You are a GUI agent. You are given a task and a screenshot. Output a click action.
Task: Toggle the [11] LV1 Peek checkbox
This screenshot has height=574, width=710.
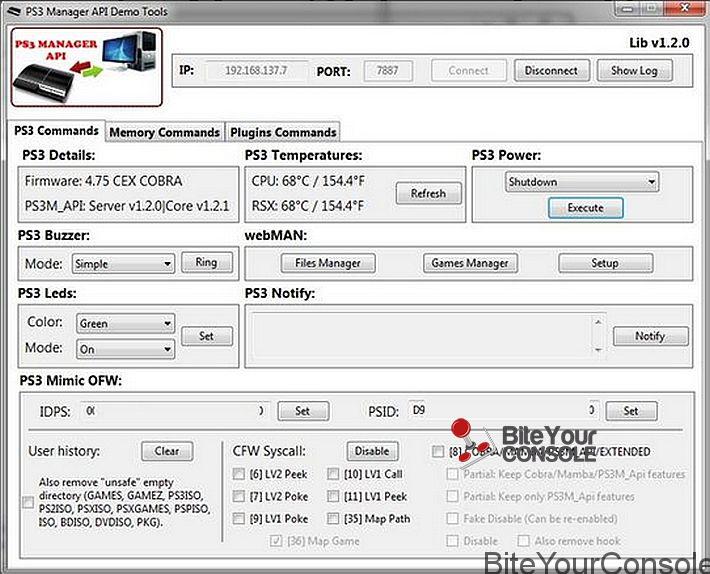coord(333,496)
